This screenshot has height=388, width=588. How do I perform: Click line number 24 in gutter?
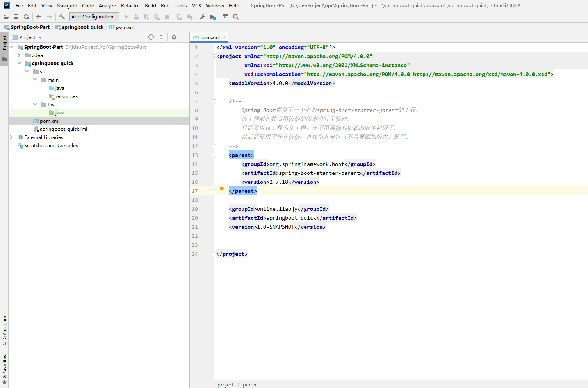click(195, 254)
